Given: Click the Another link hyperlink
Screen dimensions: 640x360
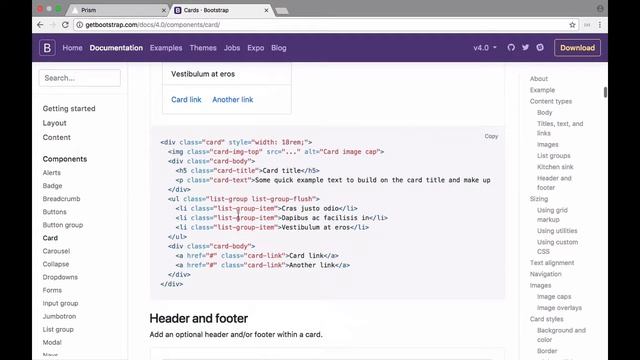Looking at the screenshot, I should (233, 100).
